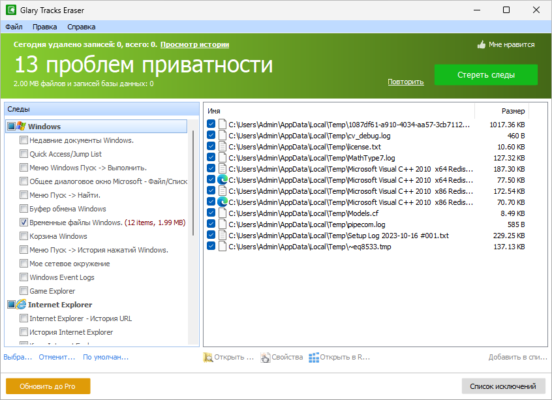Click the file icon of MathType7.log
Viewport: 552px width, 400px height.
[x=222, y=158]
